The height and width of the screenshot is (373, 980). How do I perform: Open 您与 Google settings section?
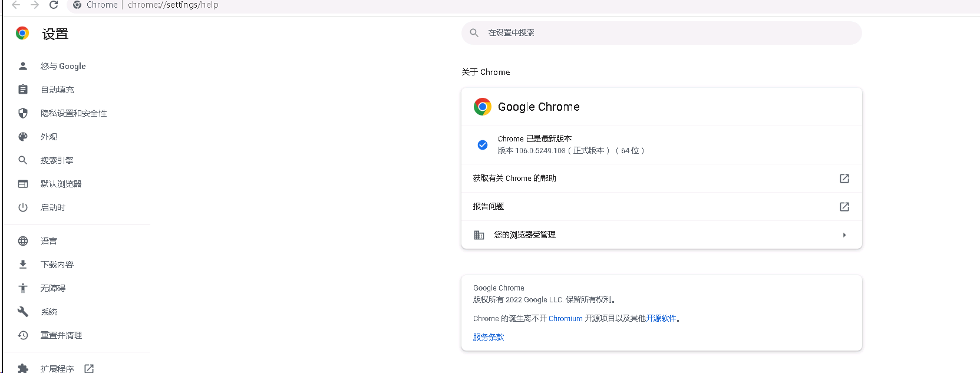63,66
